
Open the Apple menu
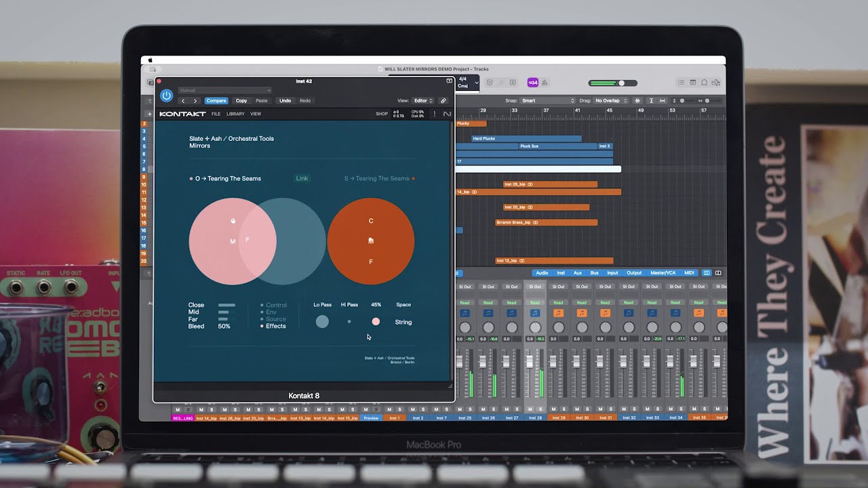tap(150, 60)
